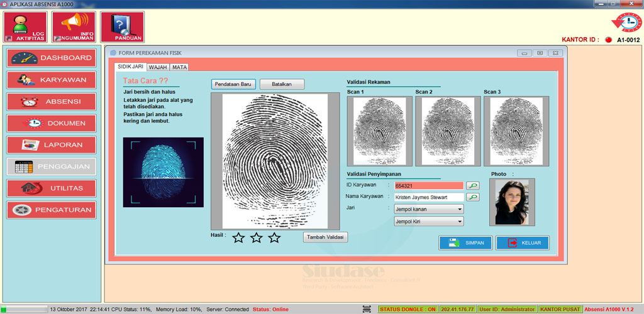
Task: Click the ID Karyawan input field
Action: coord(428,186)
